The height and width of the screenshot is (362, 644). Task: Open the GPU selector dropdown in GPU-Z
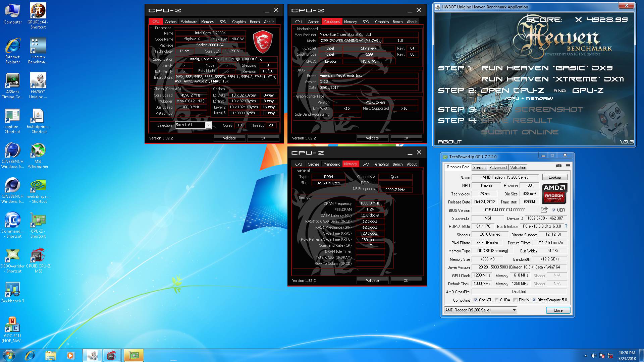[x=480, y=310]
